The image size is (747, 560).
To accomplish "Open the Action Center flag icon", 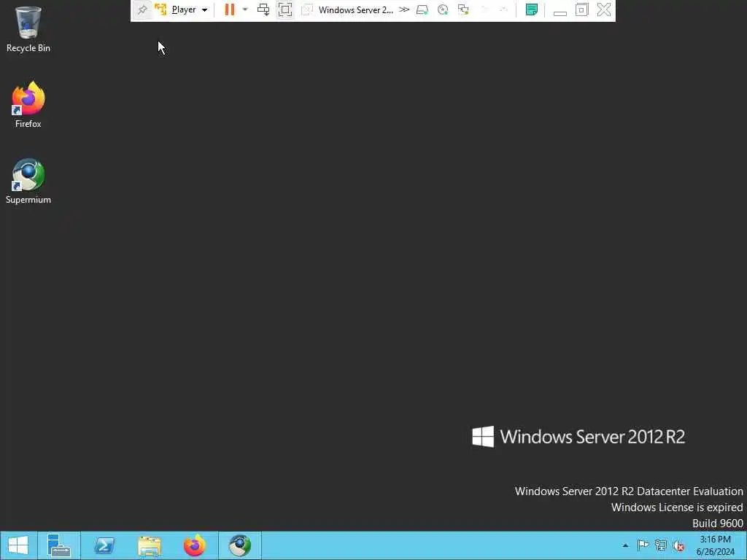I will 643,545.
